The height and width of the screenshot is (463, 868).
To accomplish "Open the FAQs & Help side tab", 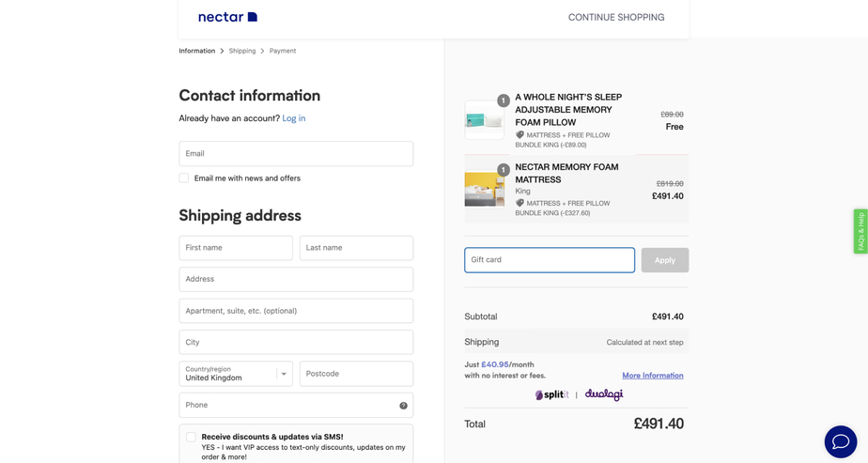I will (860, 231).
